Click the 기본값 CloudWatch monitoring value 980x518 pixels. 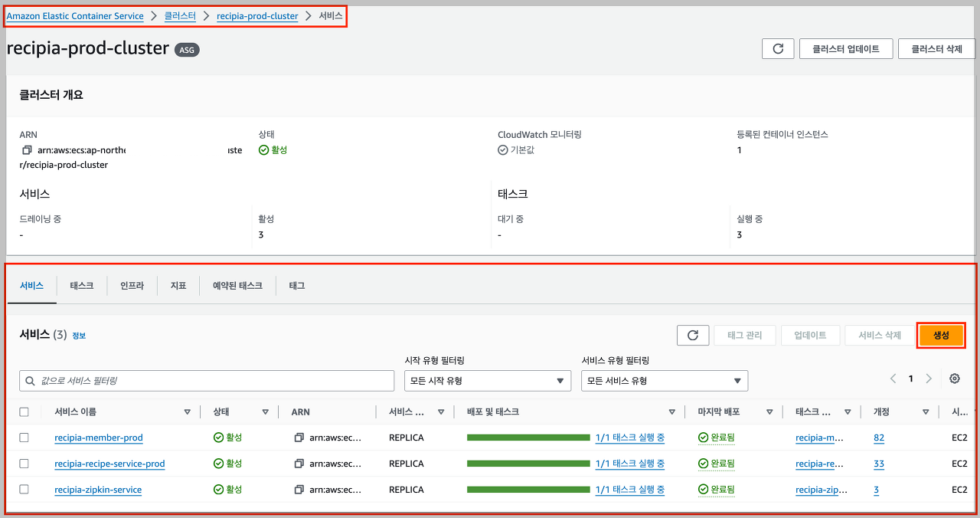(x=516, y=150)
